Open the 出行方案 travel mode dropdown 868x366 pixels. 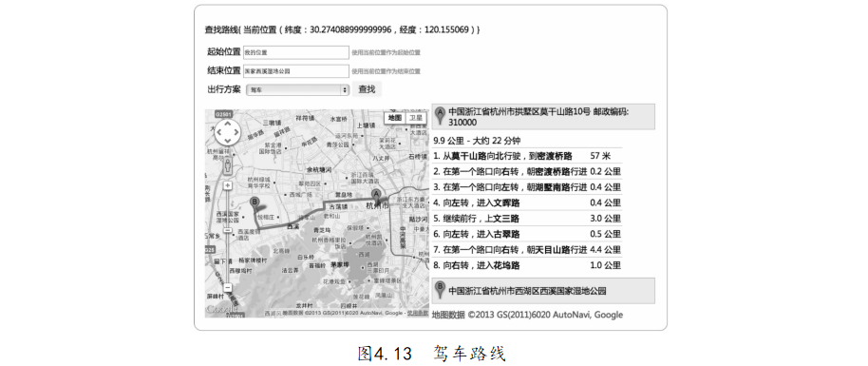[296, 89]
